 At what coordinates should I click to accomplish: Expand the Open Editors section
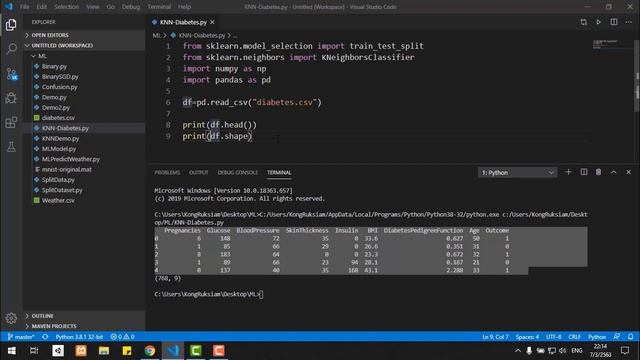click(84, 35)
